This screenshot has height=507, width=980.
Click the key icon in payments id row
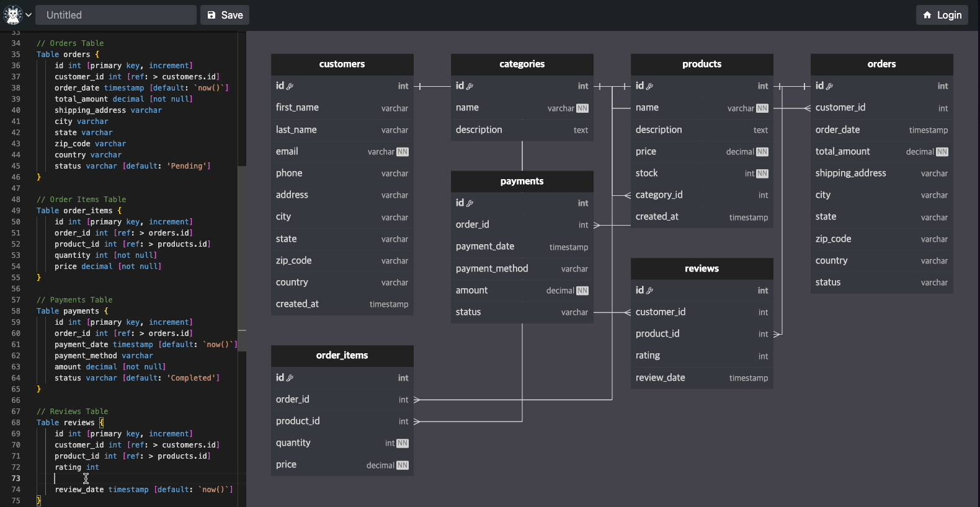point(470,203)
